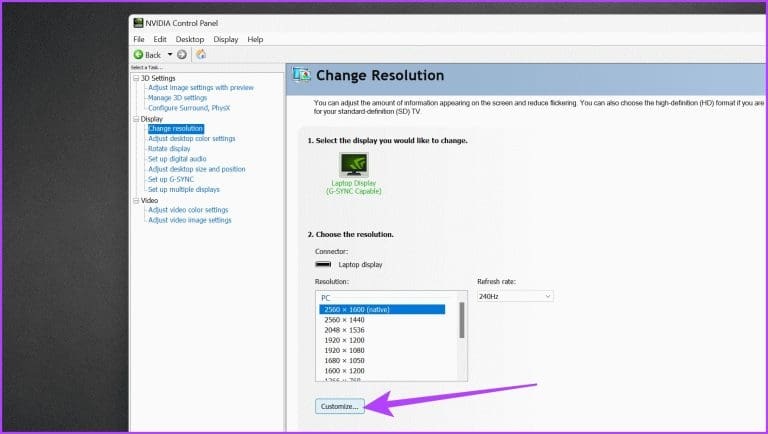Viewport: 768px width, 434px height.
Task: Select 2560 × 1440 resolution
Action: click(344, 320)
